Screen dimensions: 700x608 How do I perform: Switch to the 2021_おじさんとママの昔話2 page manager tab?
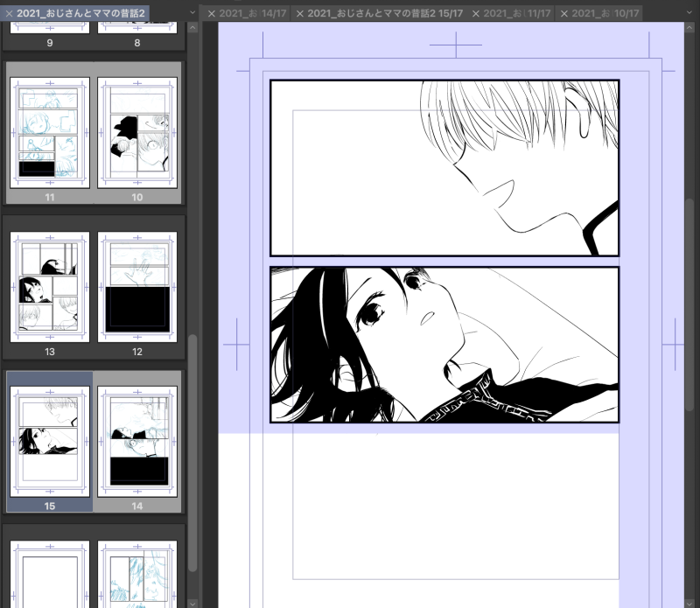80,13
